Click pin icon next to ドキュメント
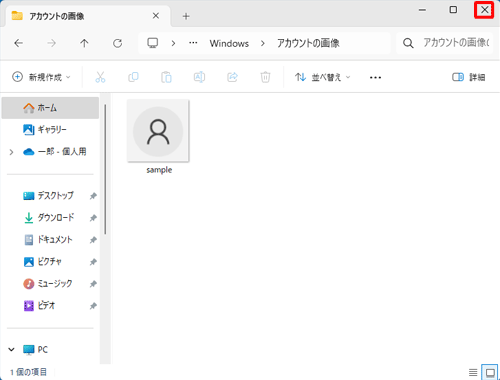Viewport: 500px width, 380px height. [93, 240]
